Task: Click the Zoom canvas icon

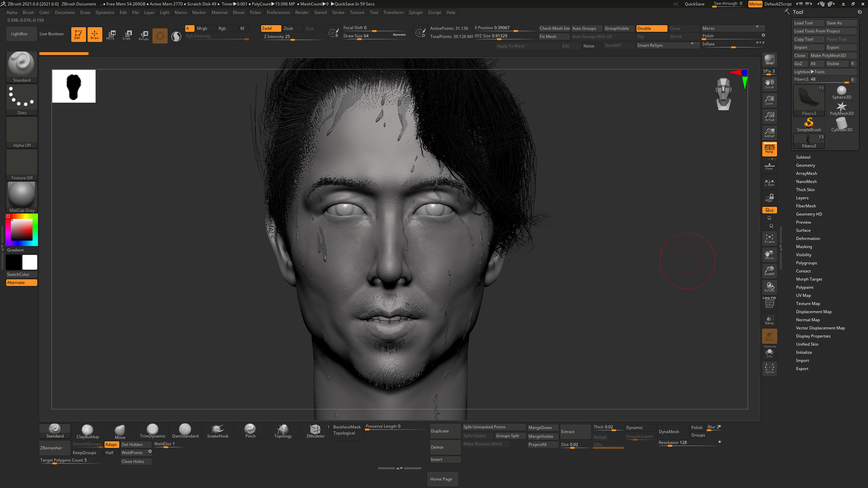Action: (x=770, y=101)
